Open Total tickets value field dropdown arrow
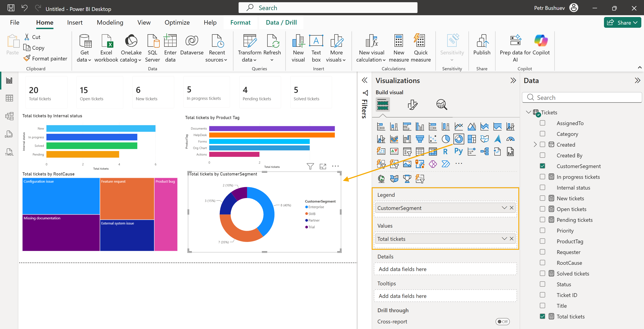Screen dimensions: 644x329 pos(504,239)
